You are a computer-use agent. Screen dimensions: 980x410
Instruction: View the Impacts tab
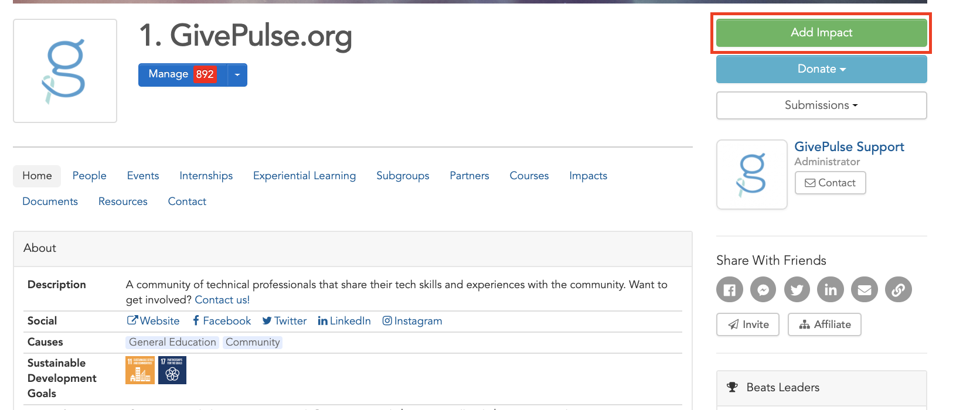point(588,176)
